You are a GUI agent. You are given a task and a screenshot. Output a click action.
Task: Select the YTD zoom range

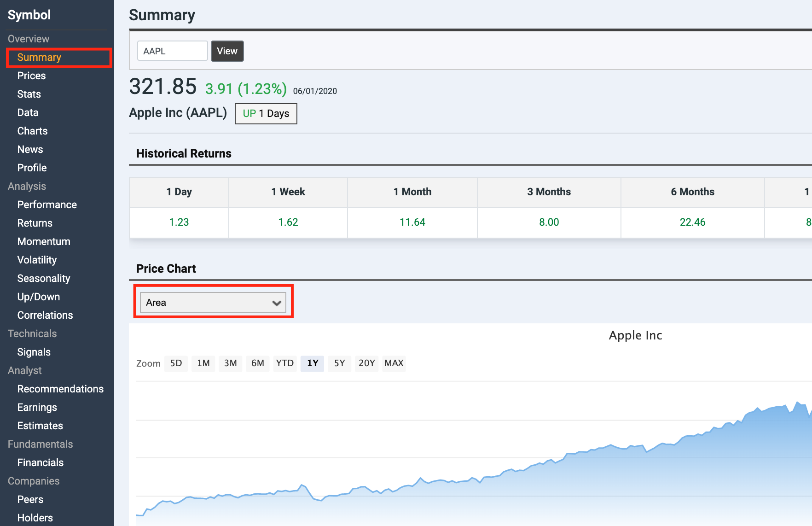(284, 363)
